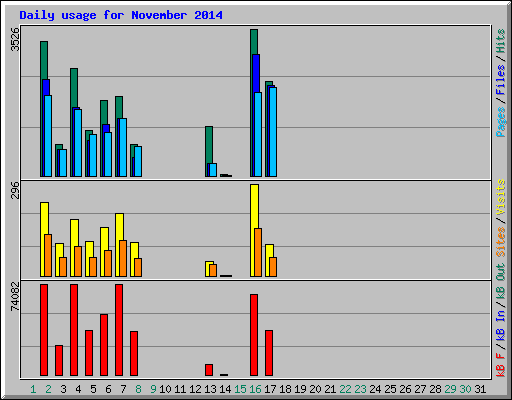512x400 pixels.
Task: Click day 10 on the x-axis
Action: 165,389
